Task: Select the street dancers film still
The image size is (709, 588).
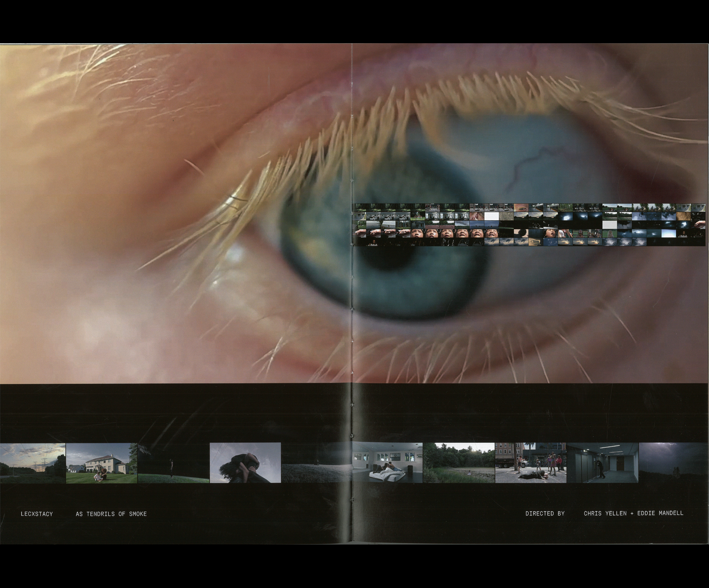Action: pyautogui.click(x=530, y=463)
